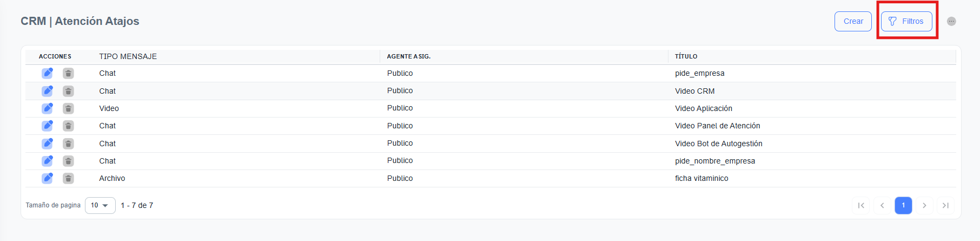
Task: Edit the Video CRM row
Action: (x=48, y=91)
